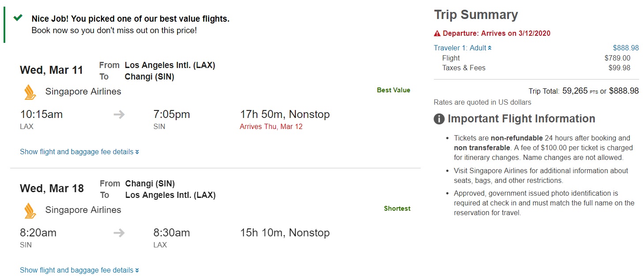Click the Wed, Mar 18 date heading
644x277 pixels.
(52, 189)
